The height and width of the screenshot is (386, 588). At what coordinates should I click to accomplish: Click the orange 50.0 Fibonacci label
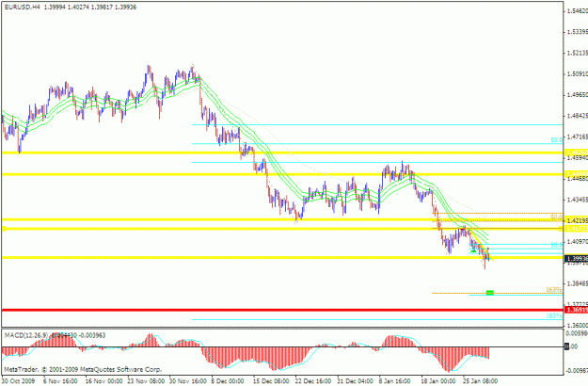(557, 217)
